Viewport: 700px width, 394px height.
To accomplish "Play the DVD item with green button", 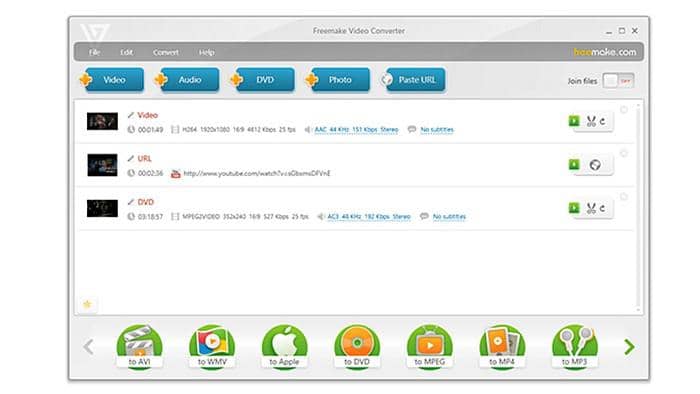I will click(x=574, y=207).
